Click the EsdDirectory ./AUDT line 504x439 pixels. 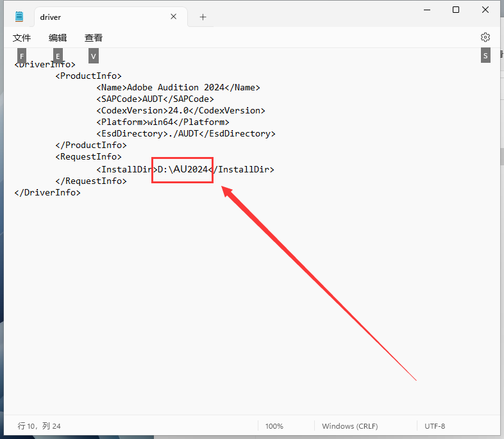click(x=186, y=133)
